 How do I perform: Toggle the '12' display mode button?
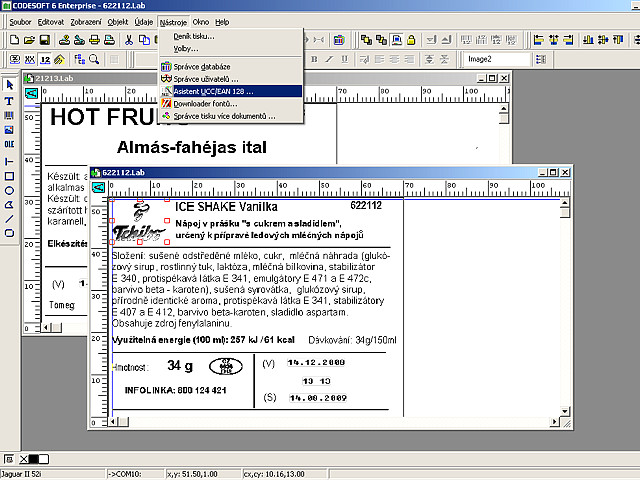(x=45, y=60)
